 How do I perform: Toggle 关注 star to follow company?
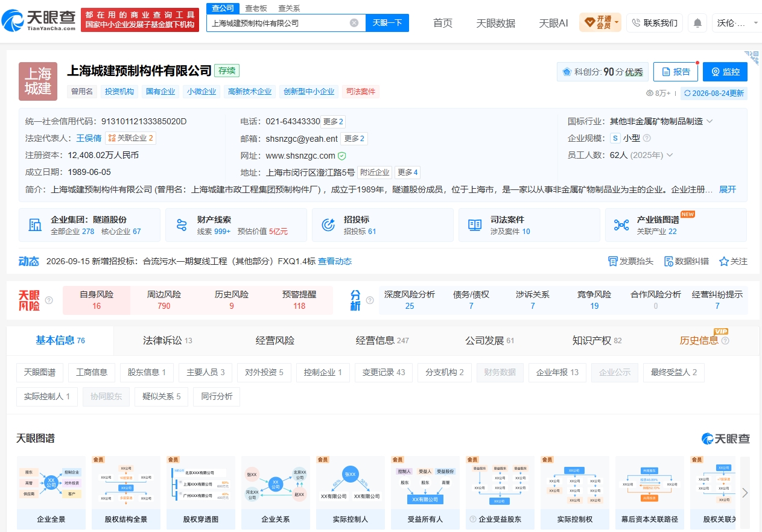tap(724, 261)
